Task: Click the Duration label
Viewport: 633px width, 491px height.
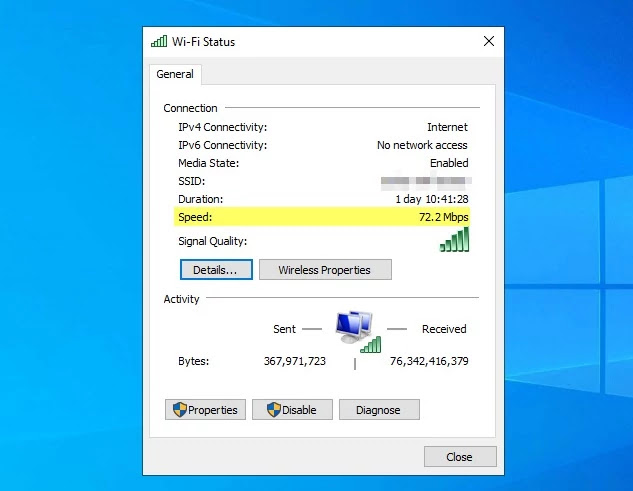Action: (x=200, y=199)
